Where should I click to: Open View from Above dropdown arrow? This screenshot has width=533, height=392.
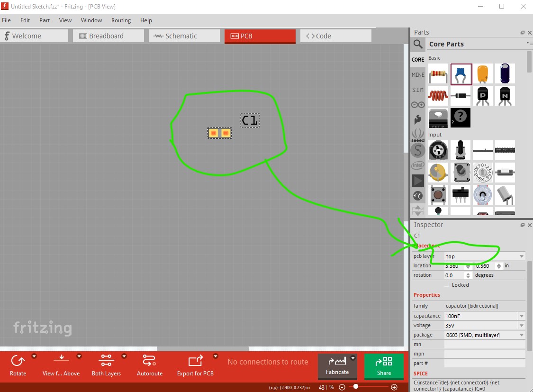pyautogui.click(x=79, y=356)
